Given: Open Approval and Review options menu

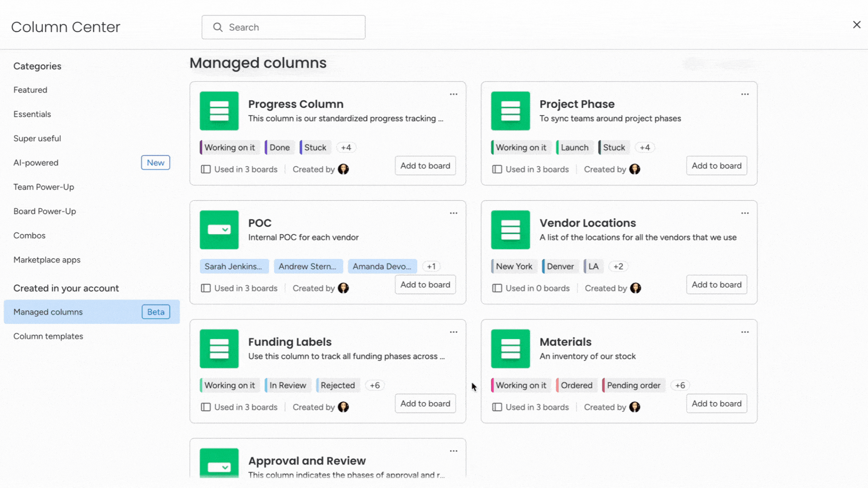Looking at the screenshot, I should click(x=453, y=451).
